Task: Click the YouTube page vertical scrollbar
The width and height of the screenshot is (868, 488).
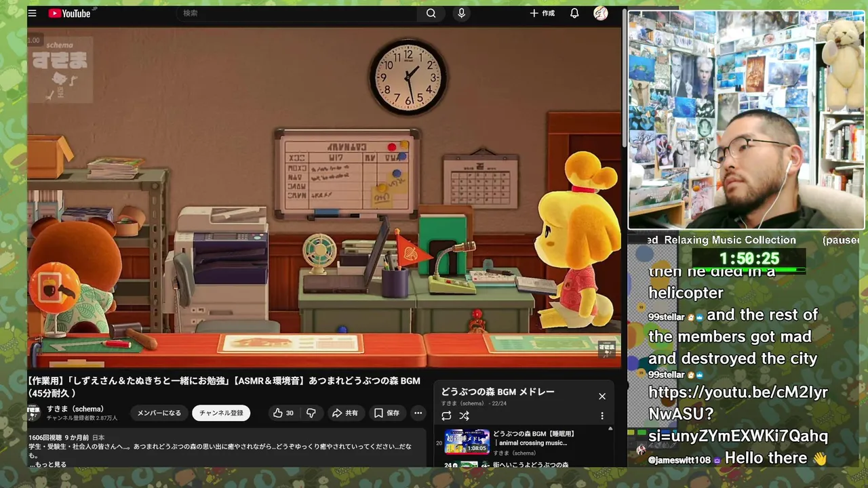Action: [x=624, y=78]
